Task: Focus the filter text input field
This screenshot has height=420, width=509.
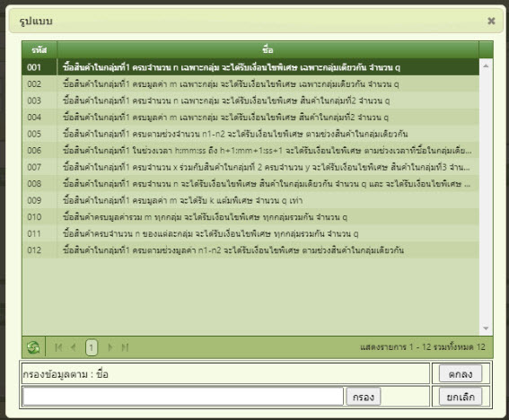Action: (x=183, y=397)
